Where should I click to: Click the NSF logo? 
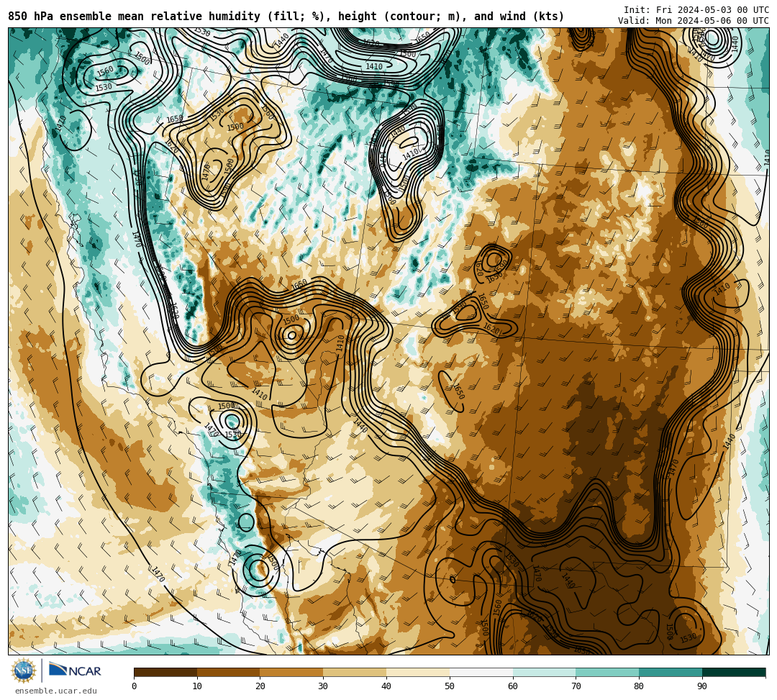click(x=24, y=671)
